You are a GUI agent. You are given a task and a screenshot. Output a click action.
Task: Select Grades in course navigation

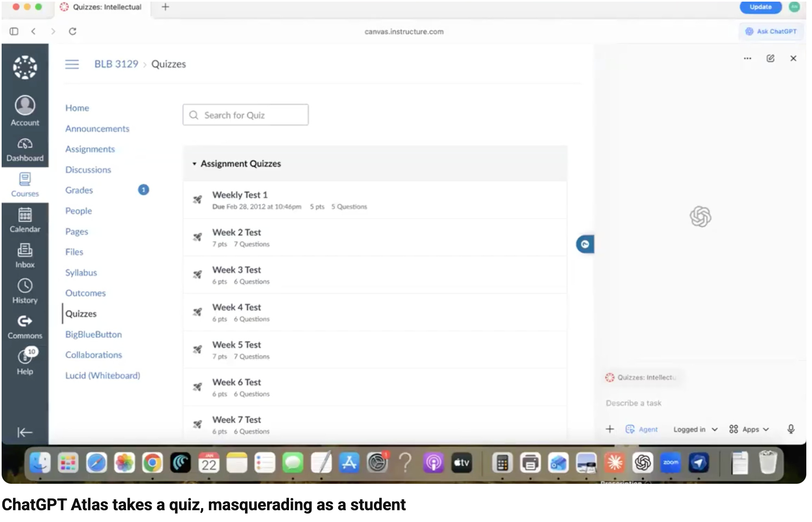tap(79, 190)
